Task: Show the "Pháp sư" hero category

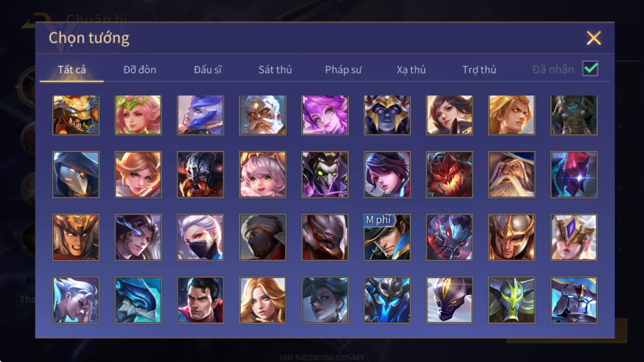Action: coord(343,70)
